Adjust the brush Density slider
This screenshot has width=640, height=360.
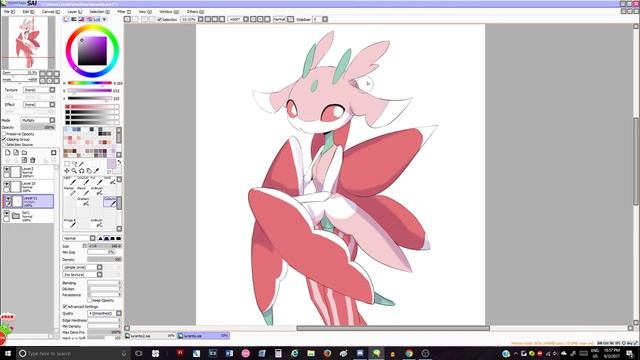tap(104, 259)
